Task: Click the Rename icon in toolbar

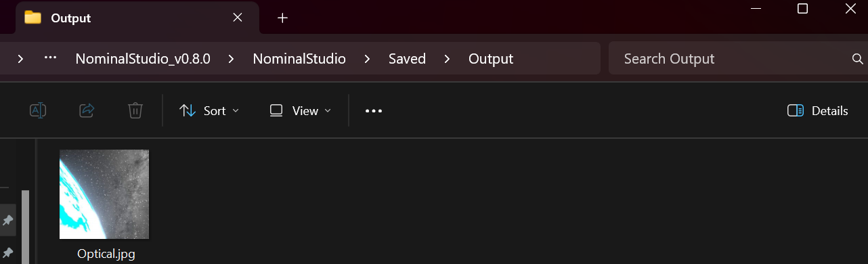Action: [x=38, y=110]
